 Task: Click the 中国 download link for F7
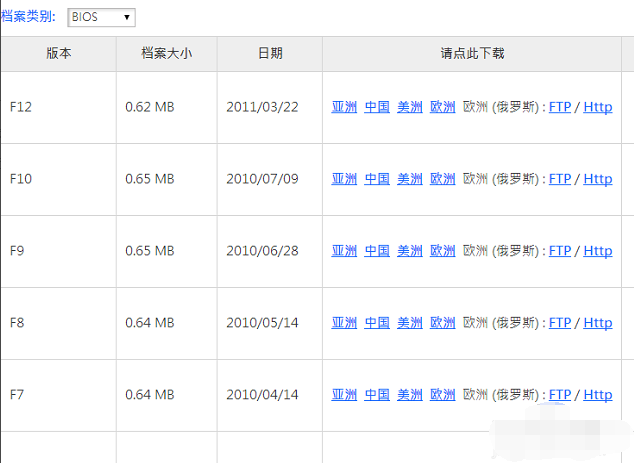point(377,395)
